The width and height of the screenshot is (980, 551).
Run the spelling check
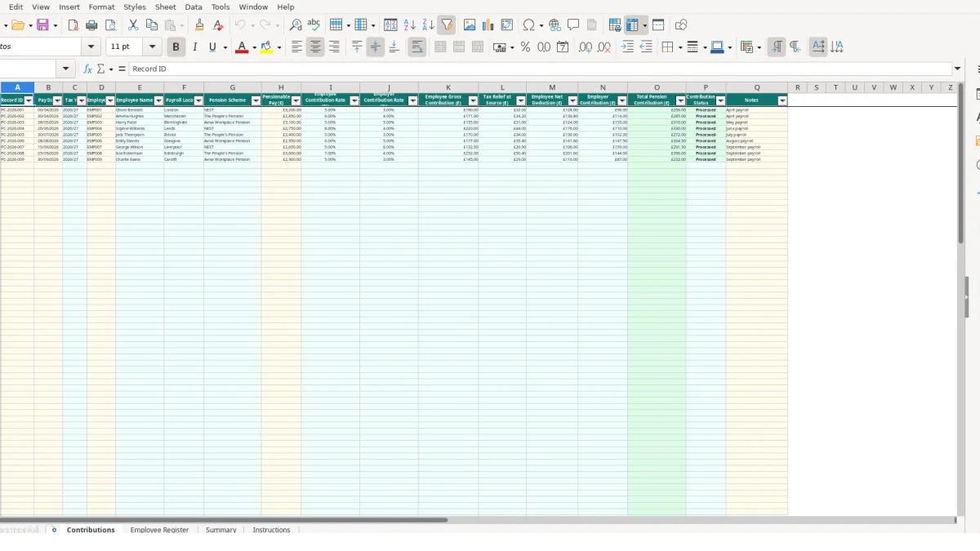(x=314, y=25)
